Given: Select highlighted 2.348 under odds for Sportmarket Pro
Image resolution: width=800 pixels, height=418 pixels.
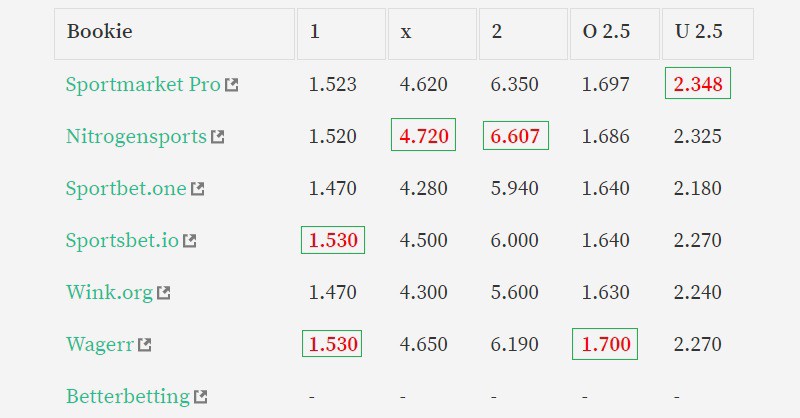Looking at the screenshot, I should coord(698,83).
